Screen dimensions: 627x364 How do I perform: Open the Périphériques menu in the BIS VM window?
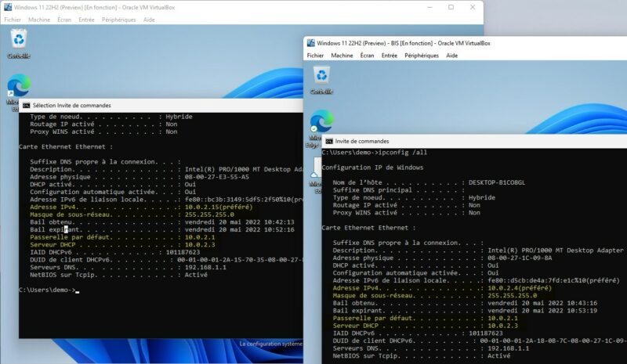click(x=422, y=56)
